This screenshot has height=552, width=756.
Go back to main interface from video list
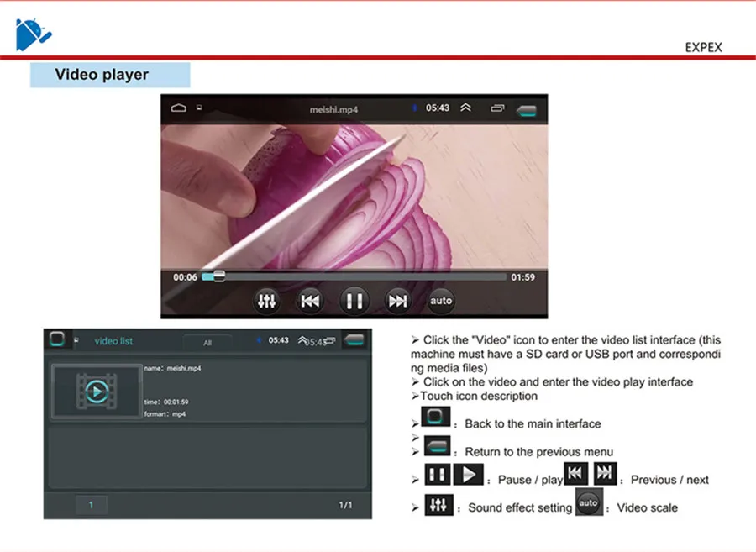pos(57,339)
